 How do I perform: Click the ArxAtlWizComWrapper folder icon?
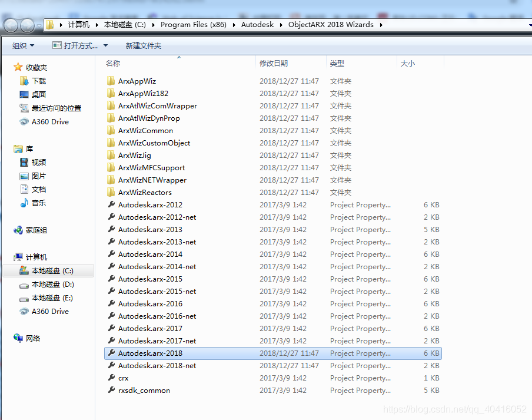(111, 105)
